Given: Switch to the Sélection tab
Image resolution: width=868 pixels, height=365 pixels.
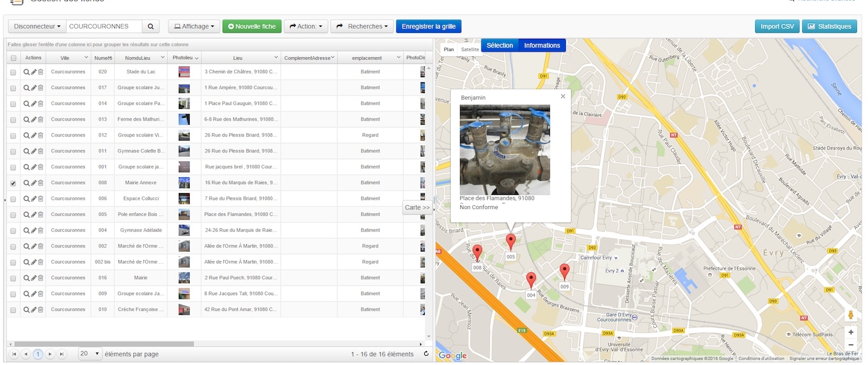Looking at the screenshot, I should tap(499, 45).
